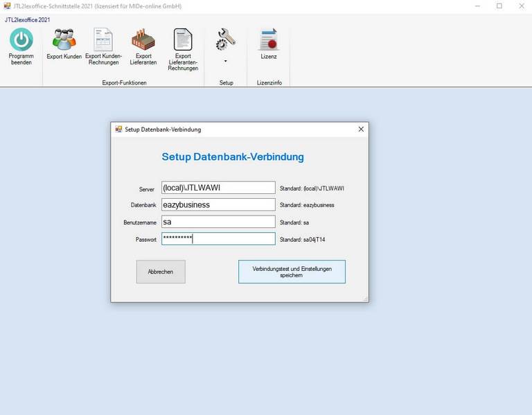
Task: Click the Programm beenden power icon
Action: 21,40
